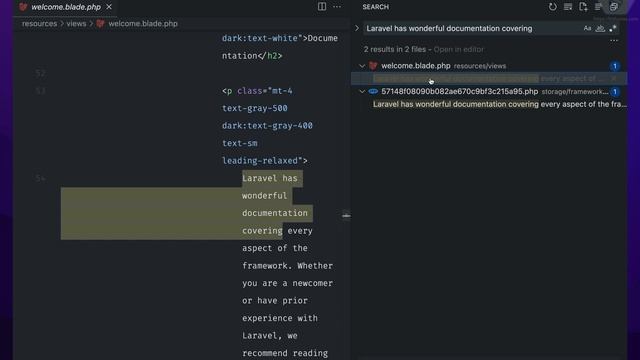The height and width of the screenshot is (360, 640).
Task: Click 'recommend reading' line in editor
Action: point(285,353)
